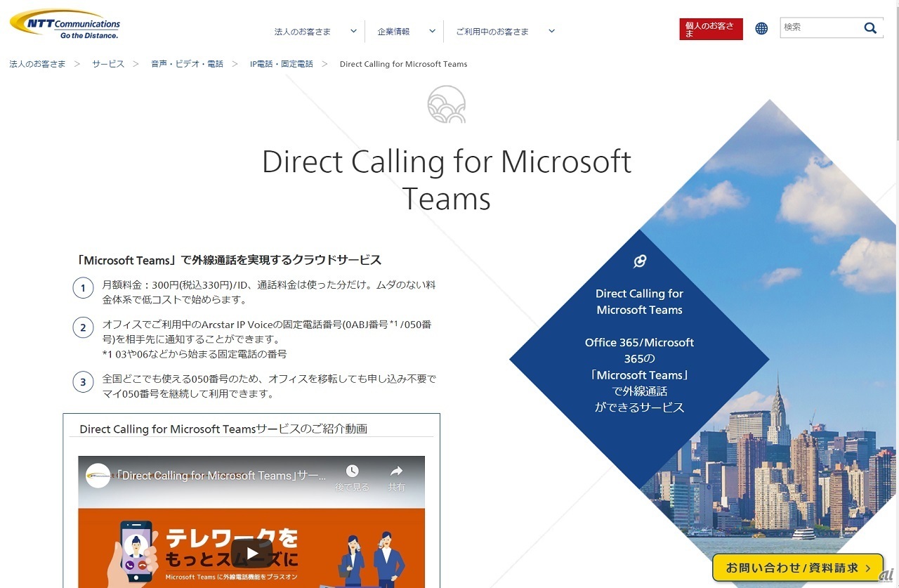Go to 法人のお客さま breadcrumb link
Viewport: 899px width, 588px height.
(x=37, y=64)
